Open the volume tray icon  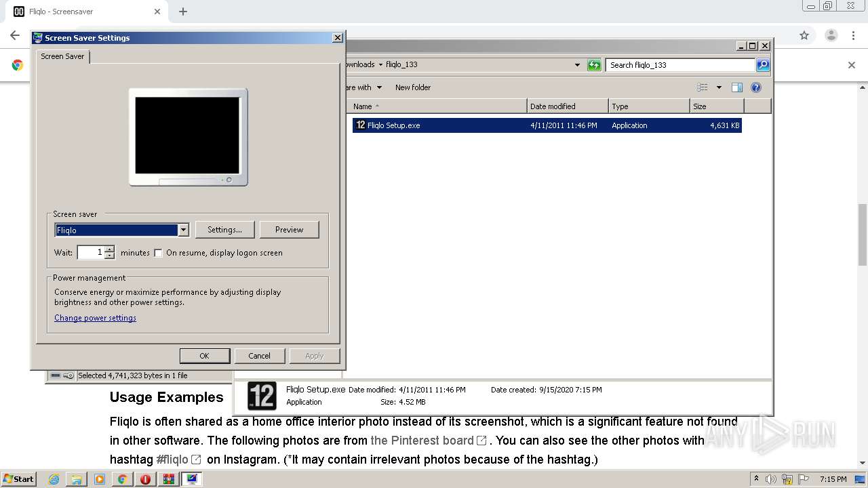[x=770, y=479]
